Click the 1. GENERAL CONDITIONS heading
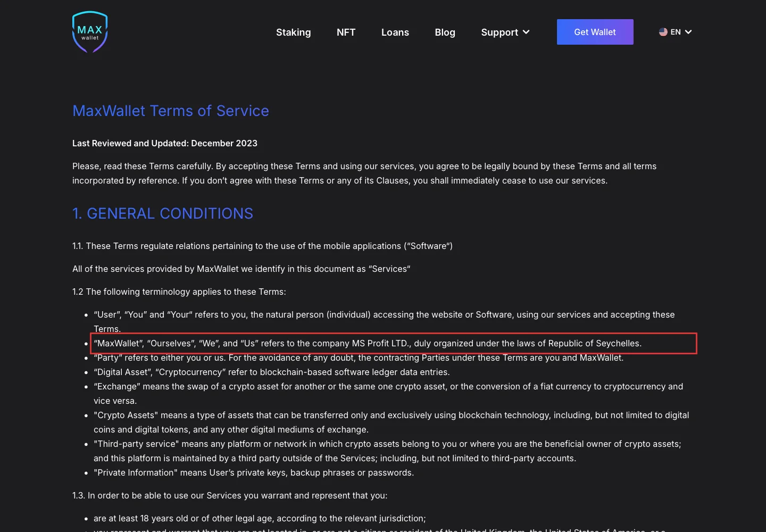The height and width of the screenshot is (532, 766). 163,213
